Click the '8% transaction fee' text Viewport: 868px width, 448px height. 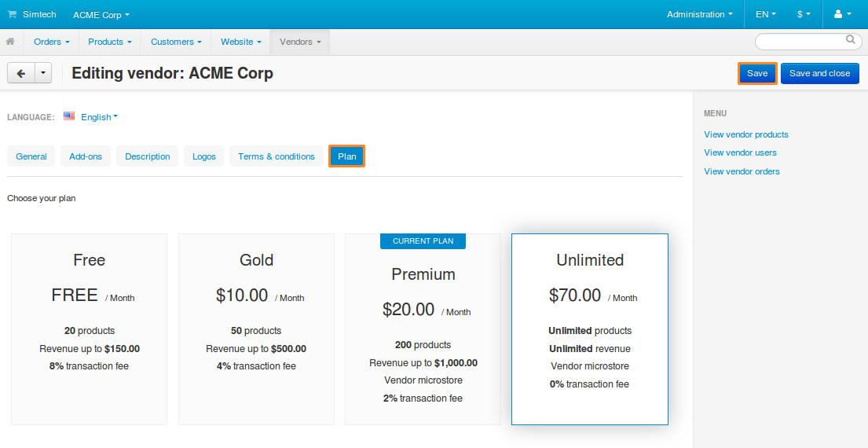pos(89,366)
